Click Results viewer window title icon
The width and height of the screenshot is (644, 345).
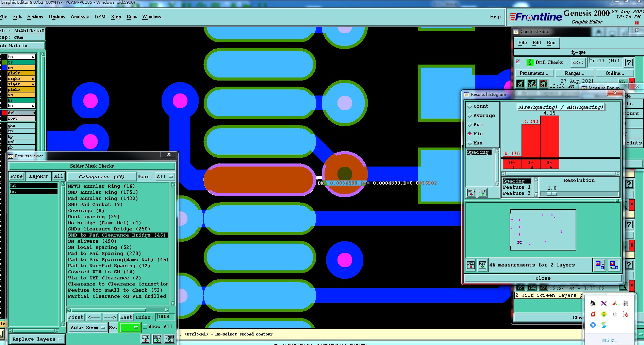coord(11,156)
